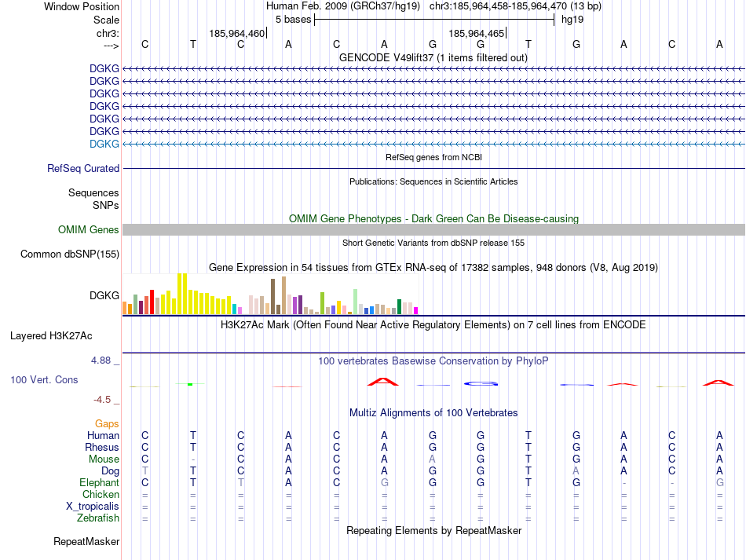Select the Scale track label

pyautogui.click(x=106, y=20)
